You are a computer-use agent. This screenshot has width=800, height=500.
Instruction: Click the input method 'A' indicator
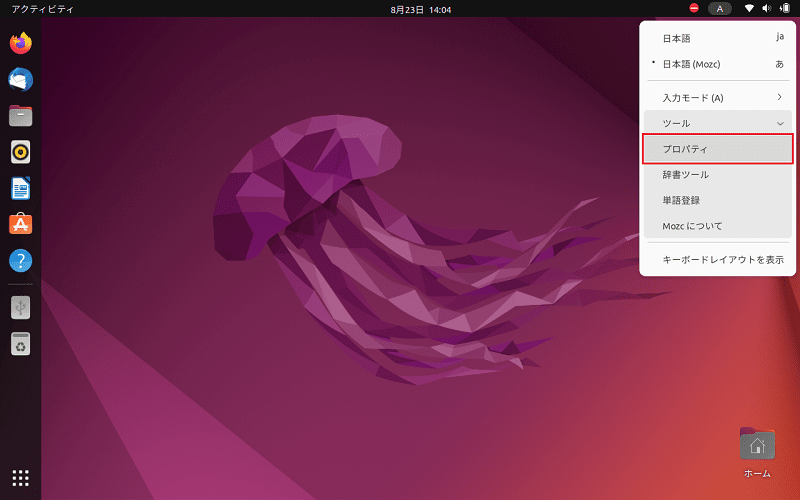720,9
